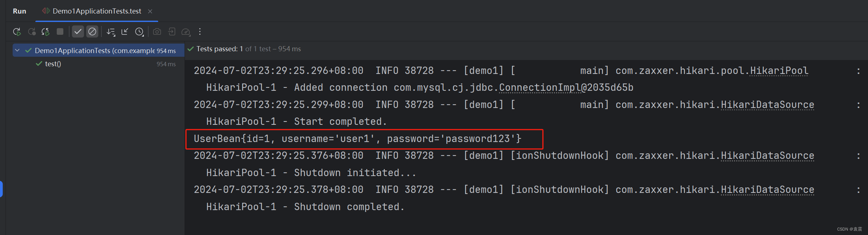The height and width of the screenshot is (235, 868).
Task: Open the HikariPool class link
Action: tap(779, 70)
